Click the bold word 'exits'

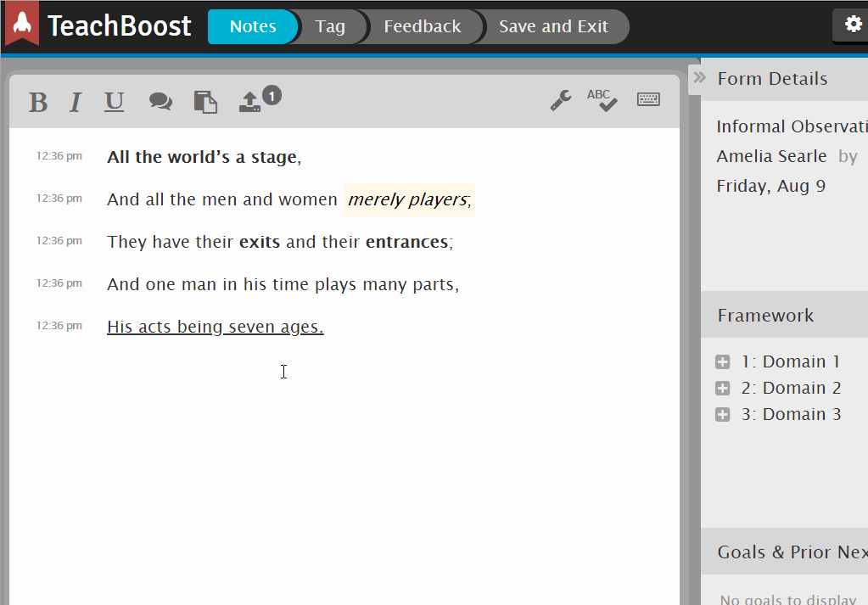pyautogui.click(x=260, y=242)
